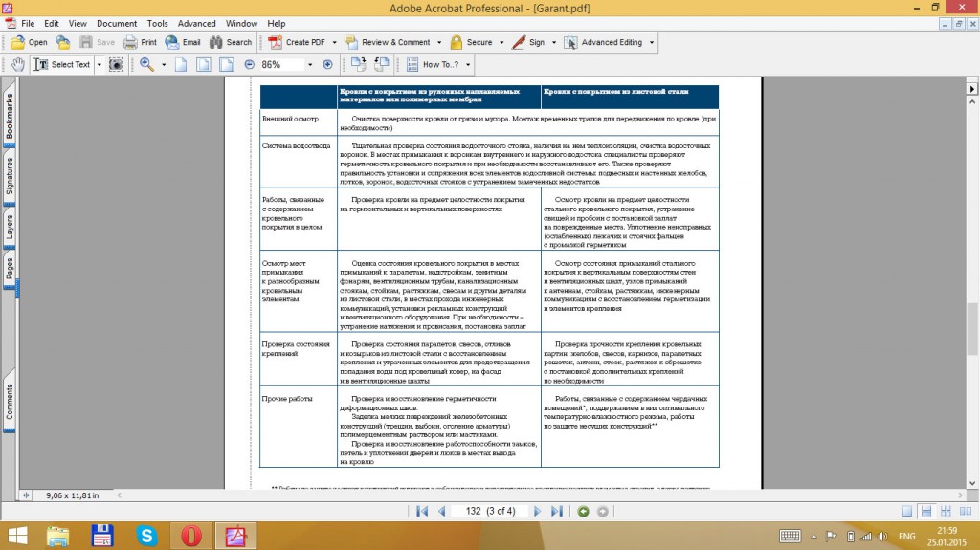This screenshot has height=550, width=980.
Task: Open the zoom percentage dropdown
Action: point(309,64)
